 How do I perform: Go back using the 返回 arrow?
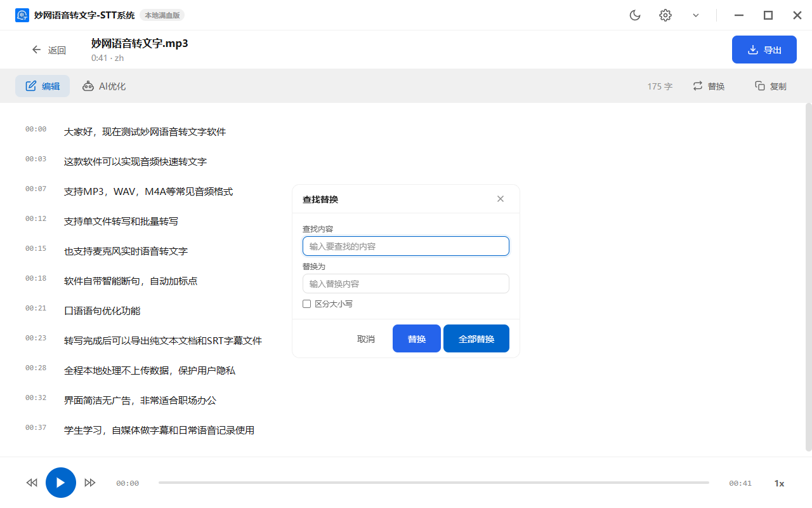tap(49, 50)
